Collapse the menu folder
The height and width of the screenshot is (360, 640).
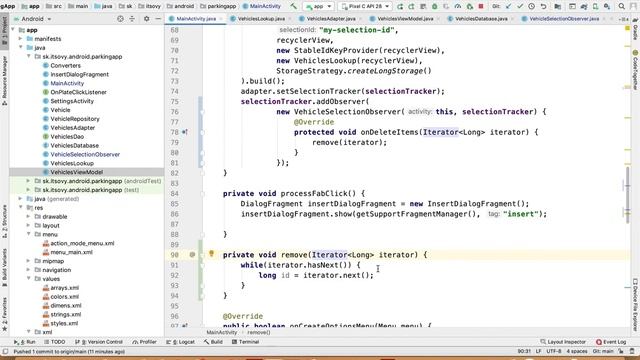(28, 234)
